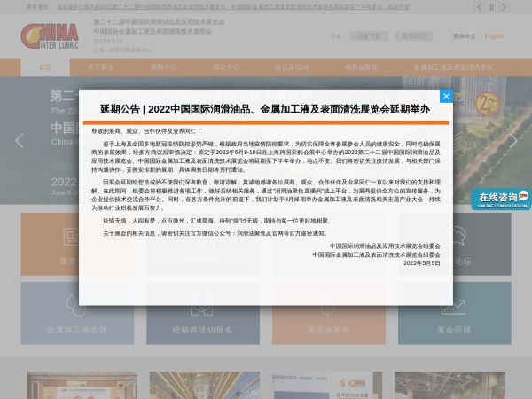Click the announcement title 延期公告

click(x=265, y=109)
